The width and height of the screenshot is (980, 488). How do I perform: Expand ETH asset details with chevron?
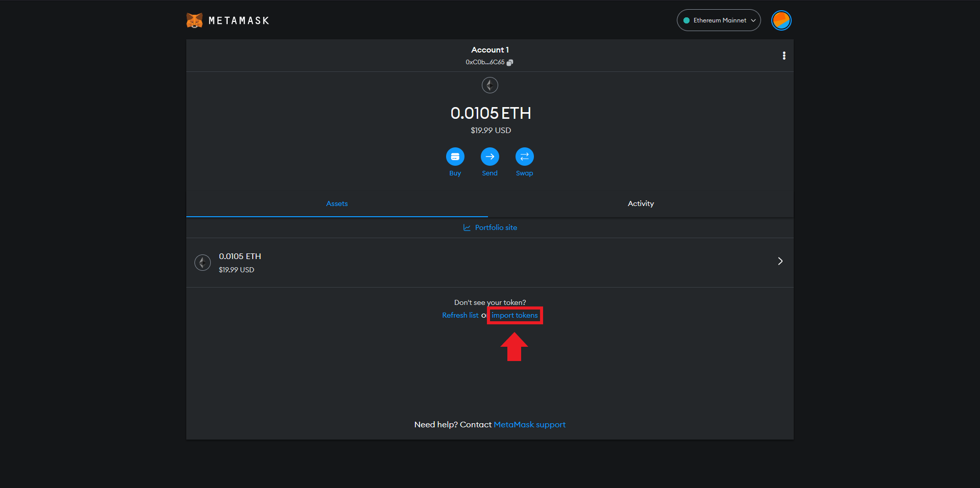click(780, 261)
